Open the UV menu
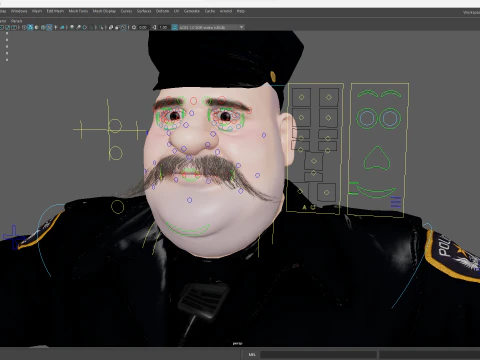This screenshot has height=360, width=480. pos(176,11)
